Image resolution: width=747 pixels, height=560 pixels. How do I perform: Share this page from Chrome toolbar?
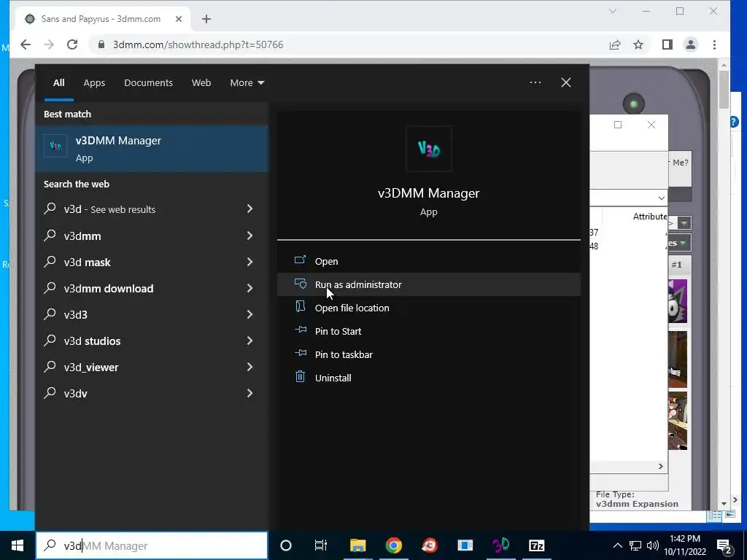point(615,44)
